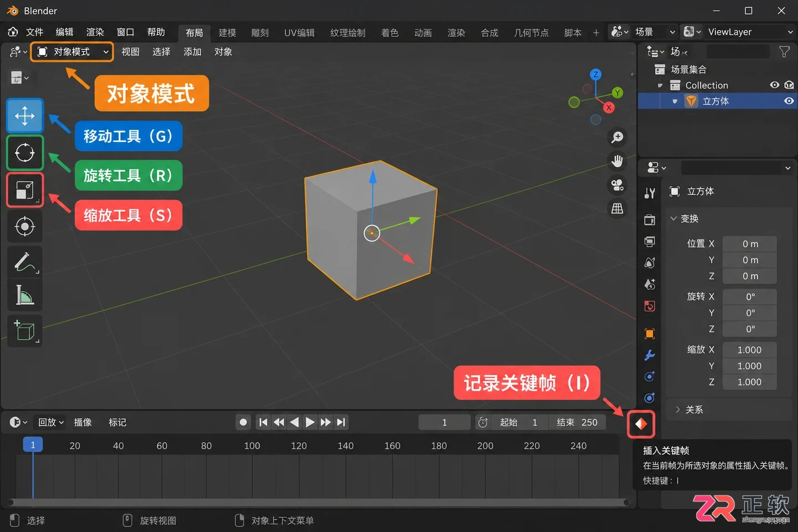The image size is (798, 532).
Task: Hide the 立方体 object in viewport
Action: point(789,101)
